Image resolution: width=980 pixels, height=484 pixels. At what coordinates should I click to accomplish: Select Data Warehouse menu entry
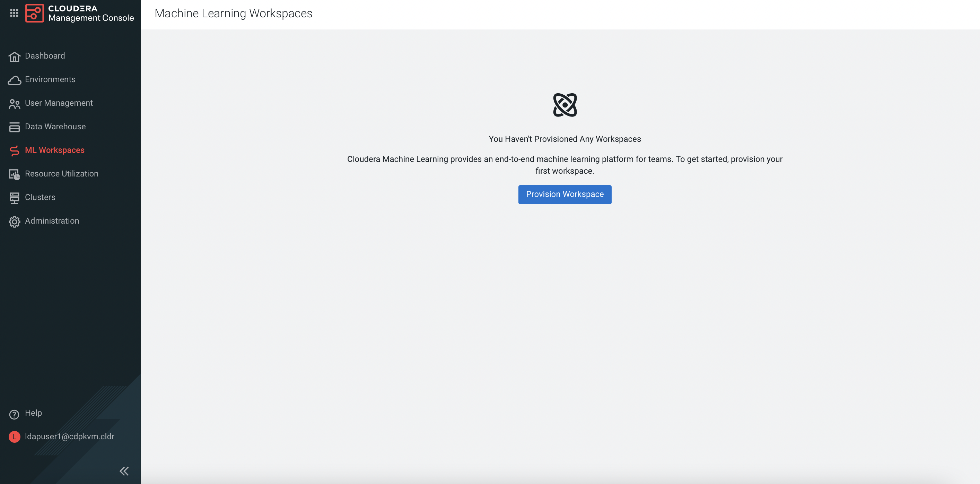click(55, 127)
